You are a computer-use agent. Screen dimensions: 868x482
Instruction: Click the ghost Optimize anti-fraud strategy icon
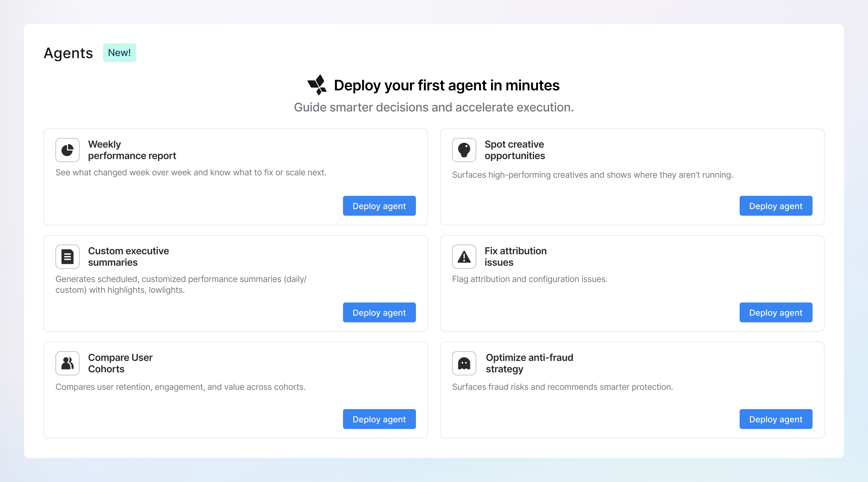tap(464, 363)
